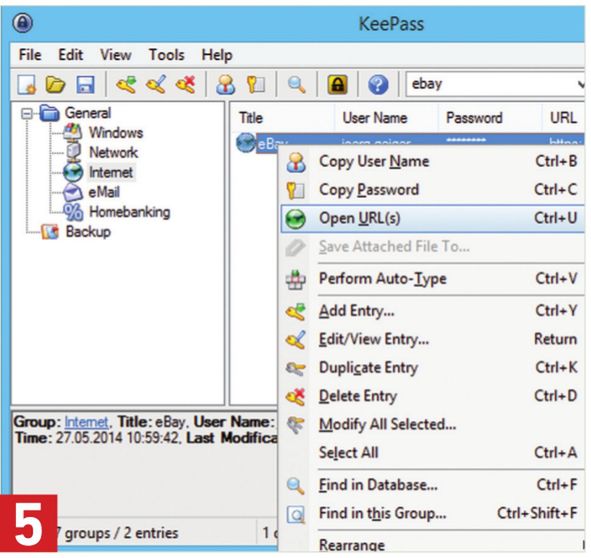Open the Edit menu
This screenshot has width=591, height=558.
point(70,55)
